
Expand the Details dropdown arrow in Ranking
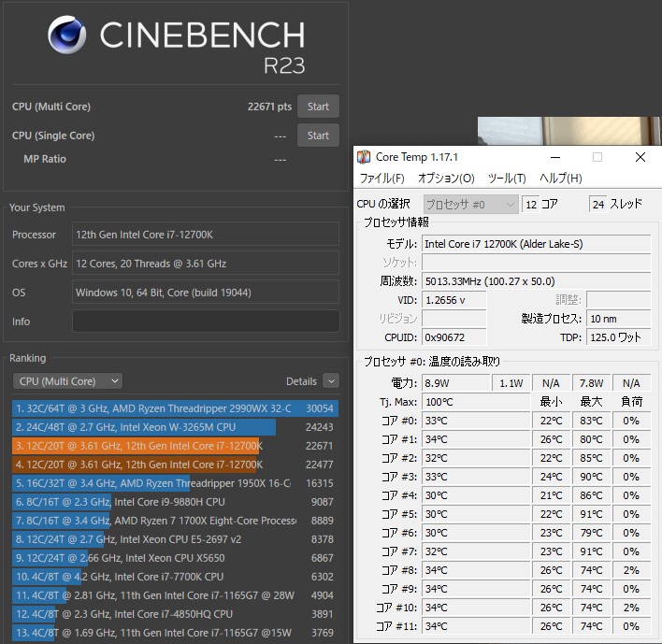click(x=331, y=381)
